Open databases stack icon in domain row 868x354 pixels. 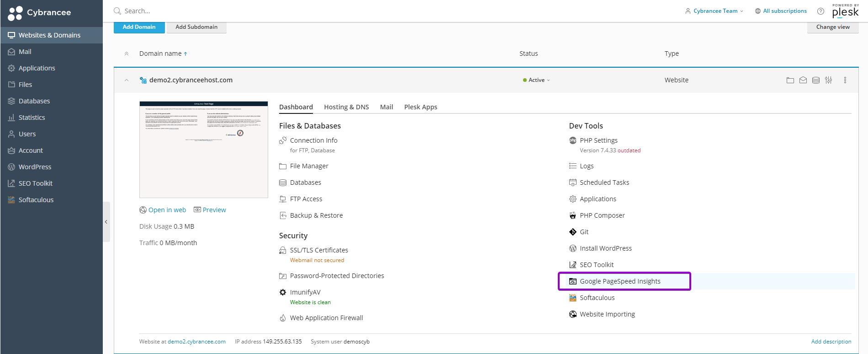[x=815, y=80]
